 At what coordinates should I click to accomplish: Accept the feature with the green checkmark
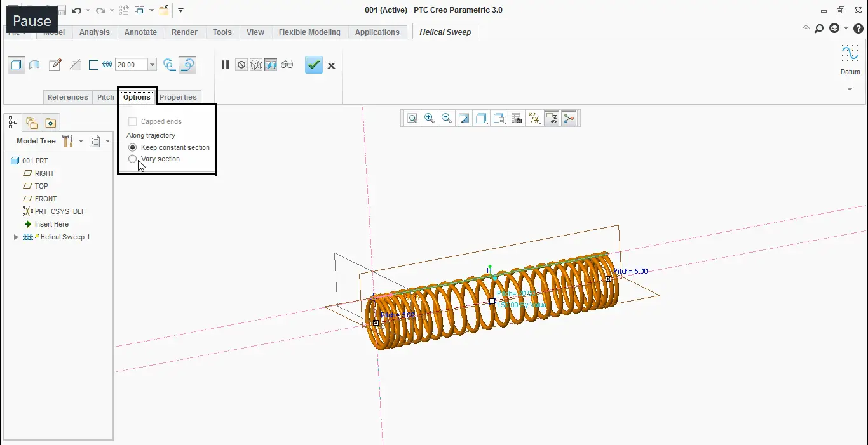(x=313, y=65)
